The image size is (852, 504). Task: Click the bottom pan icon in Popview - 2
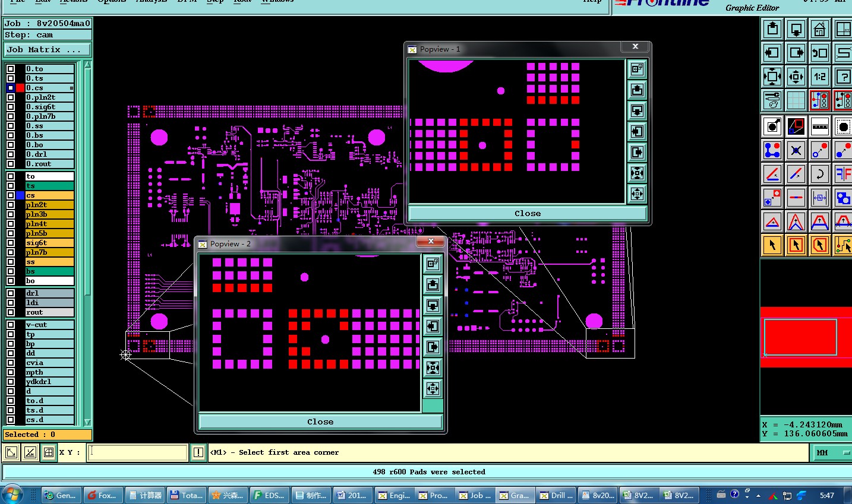(433, 388)
